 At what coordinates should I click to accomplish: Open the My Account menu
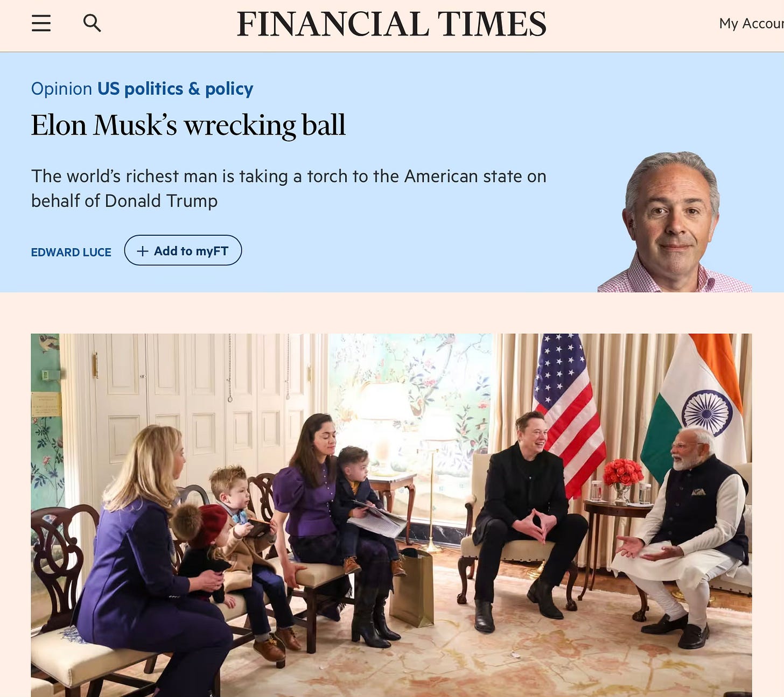pyautogui.click(x=751, y=24)
